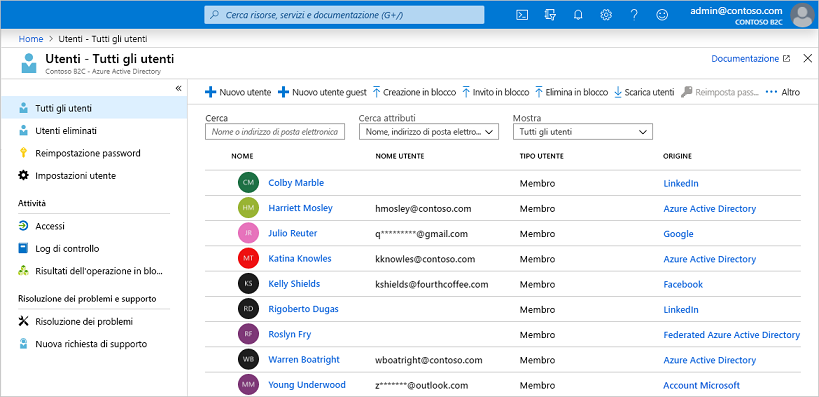Open Cloud Shell icon in top bar
This screenshot has height=397, width=819.
[521, 15]
